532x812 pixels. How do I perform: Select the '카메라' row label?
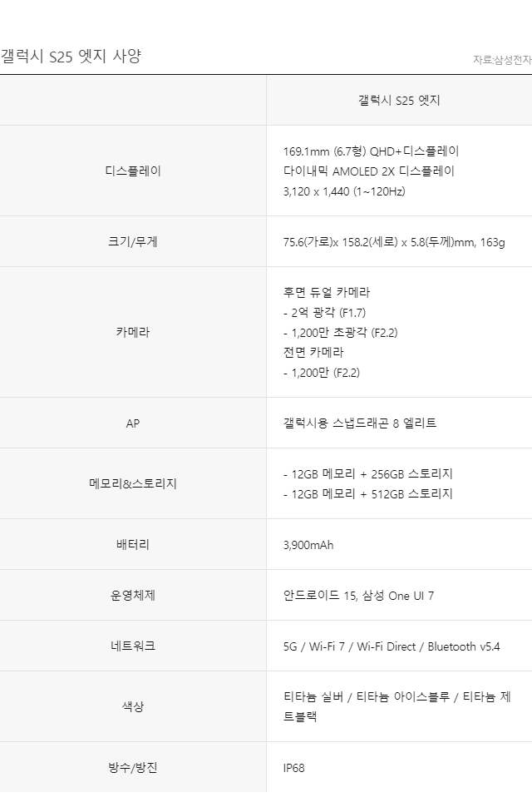tap(133, 333)
